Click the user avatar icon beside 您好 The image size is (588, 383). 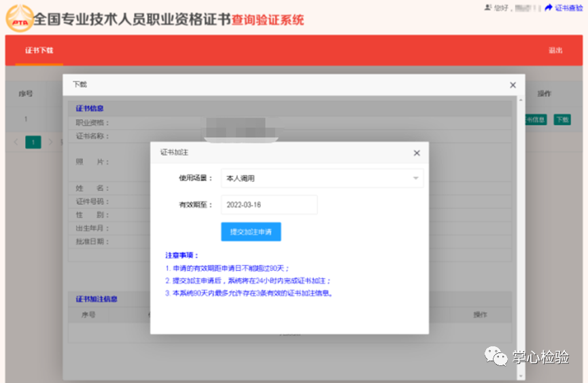pyautogui.click(x=487, y=7)
